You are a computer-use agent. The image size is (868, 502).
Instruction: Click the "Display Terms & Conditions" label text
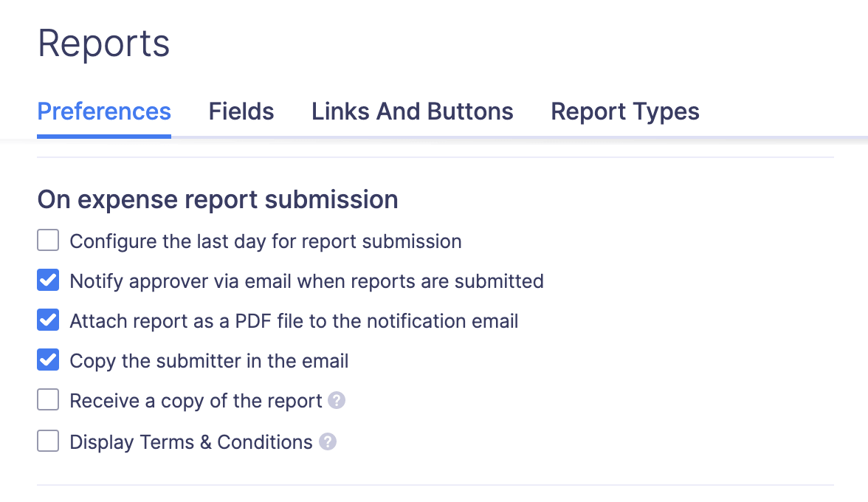pyautogui.click(x=191, y=442)
